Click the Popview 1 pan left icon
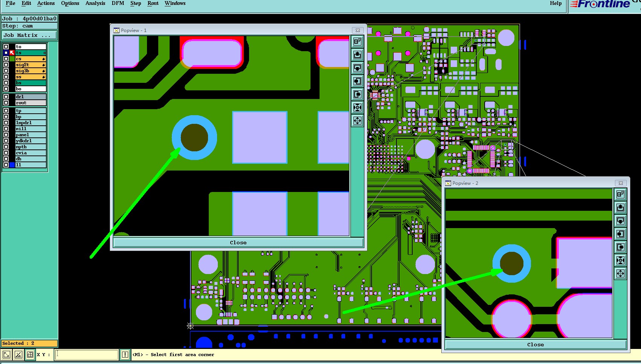 (x=357, y=81)
